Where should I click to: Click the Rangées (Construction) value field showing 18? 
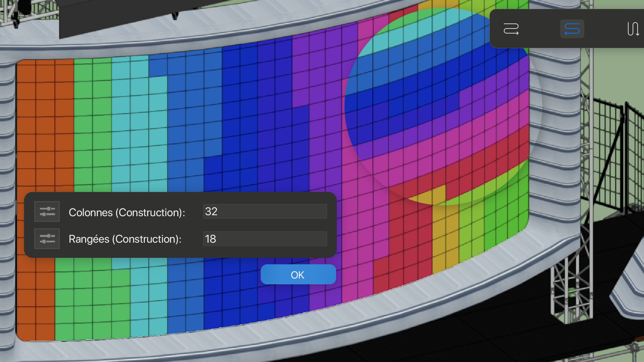point(265,239)
